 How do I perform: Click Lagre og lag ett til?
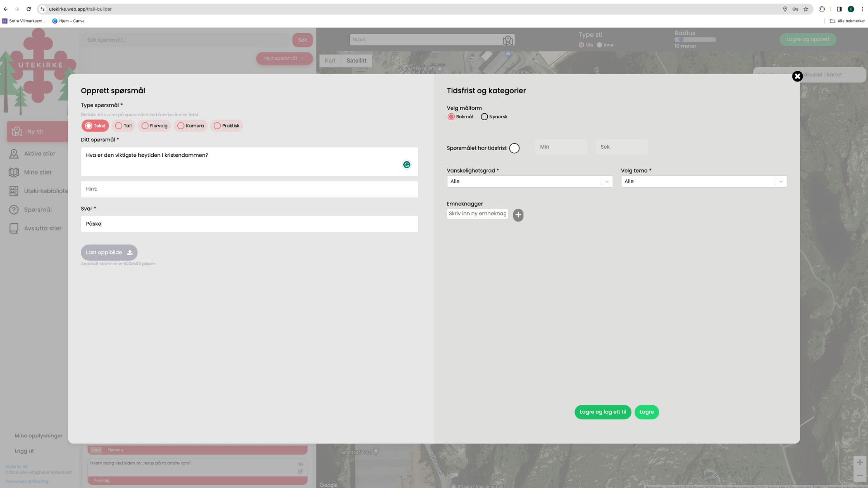pos(603,412)
